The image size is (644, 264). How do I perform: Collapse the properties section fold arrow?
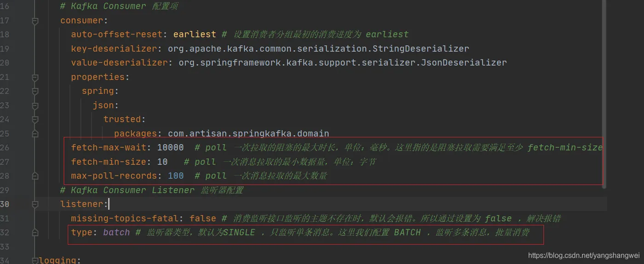point(35,77)
